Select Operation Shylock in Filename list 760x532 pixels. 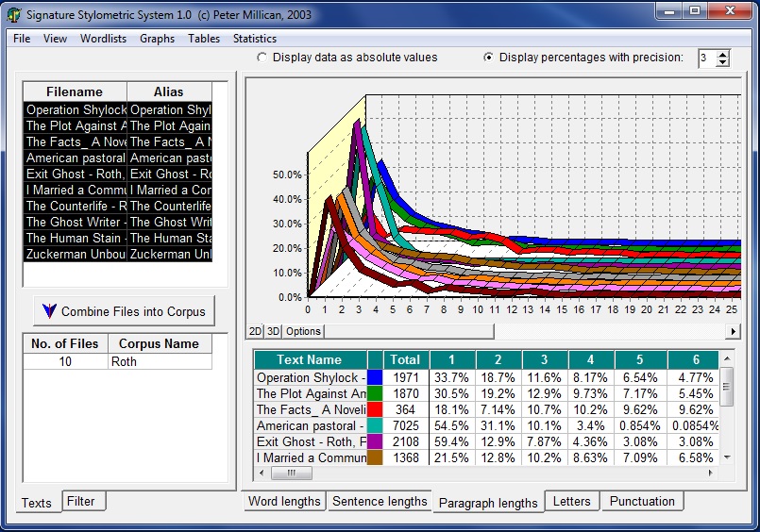tap(76, 109)
